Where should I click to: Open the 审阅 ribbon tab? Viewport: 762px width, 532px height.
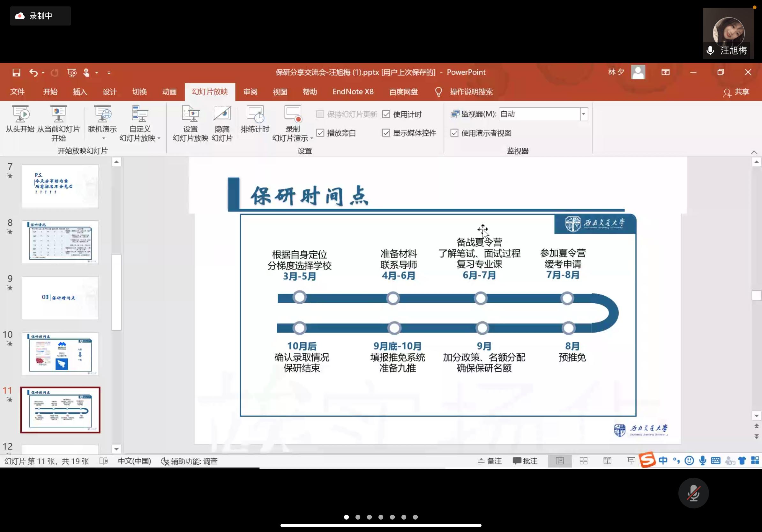[250, 92]
